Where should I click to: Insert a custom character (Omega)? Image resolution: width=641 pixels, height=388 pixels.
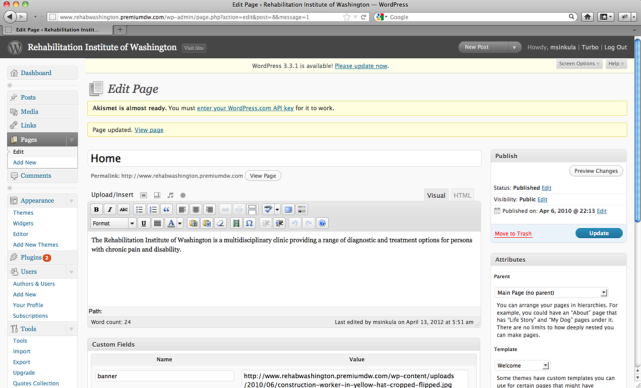(249, 223)
